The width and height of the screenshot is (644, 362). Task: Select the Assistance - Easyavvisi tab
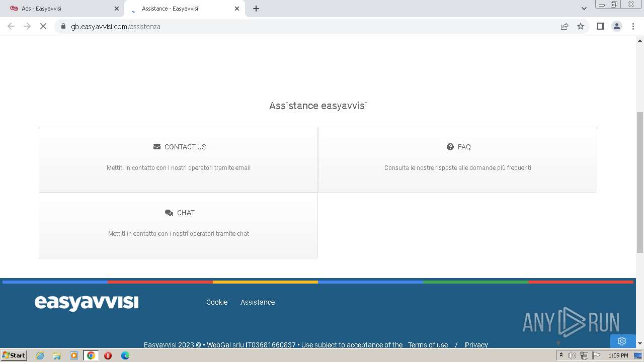tap(184, 9)
